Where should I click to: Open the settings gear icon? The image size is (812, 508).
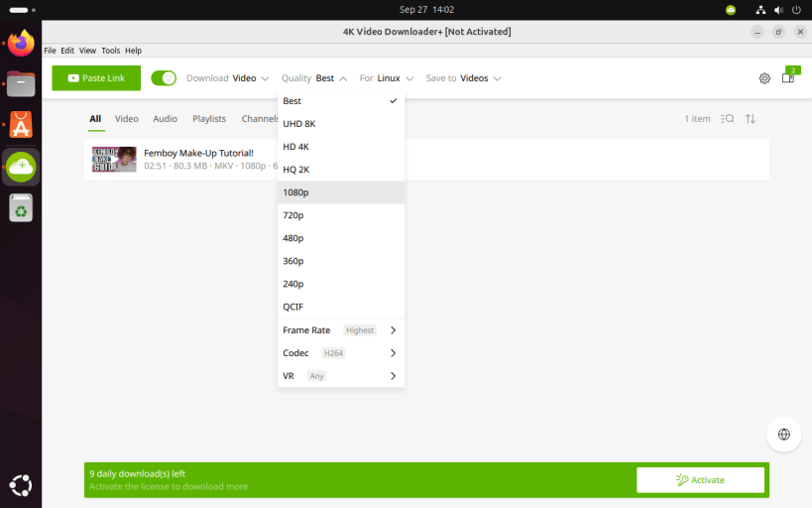(x=764, y=78)
